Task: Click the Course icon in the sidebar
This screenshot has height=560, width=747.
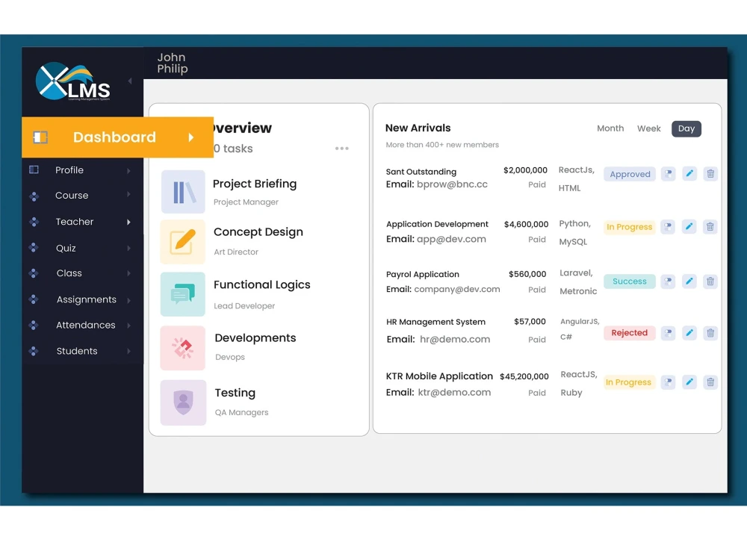Action: [33, 195]
